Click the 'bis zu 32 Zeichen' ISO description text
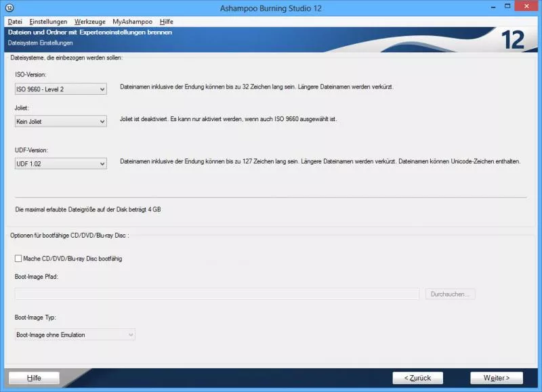This screenshot has width=542, height=392. [257, 87]
